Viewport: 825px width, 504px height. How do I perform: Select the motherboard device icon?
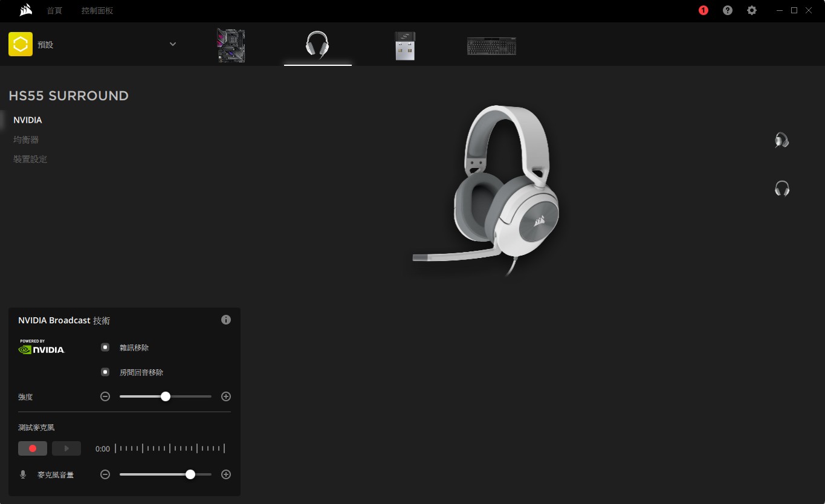(231, 45)
